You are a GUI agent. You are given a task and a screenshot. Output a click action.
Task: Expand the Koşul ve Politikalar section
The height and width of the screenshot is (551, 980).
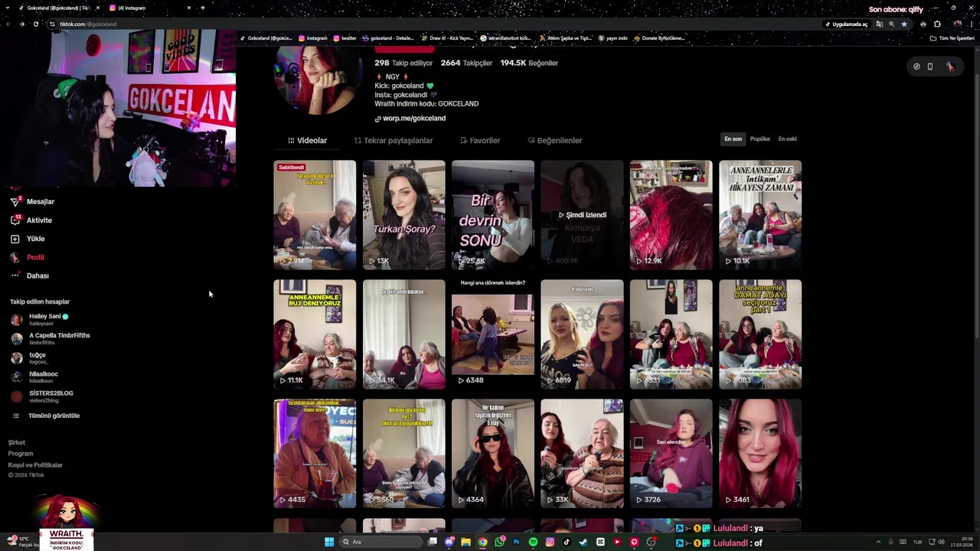[35, 465]
